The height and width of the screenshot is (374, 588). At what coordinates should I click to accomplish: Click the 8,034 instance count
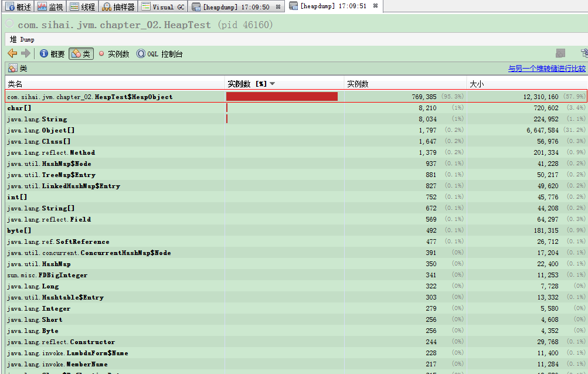point(427,119)
